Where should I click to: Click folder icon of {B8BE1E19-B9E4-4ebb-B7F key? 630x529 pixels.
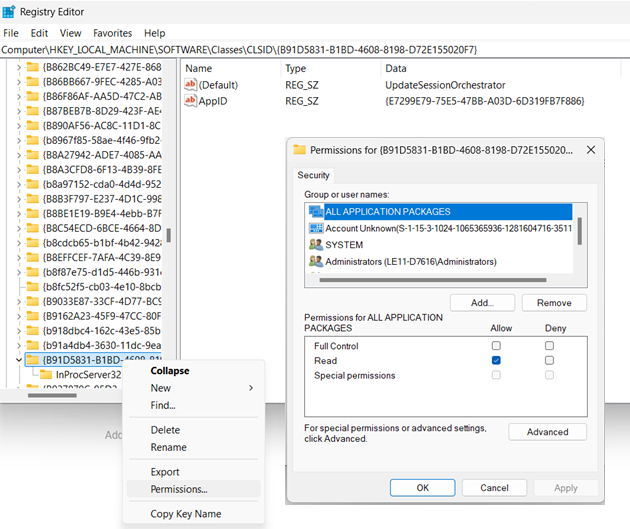(33, 214)
